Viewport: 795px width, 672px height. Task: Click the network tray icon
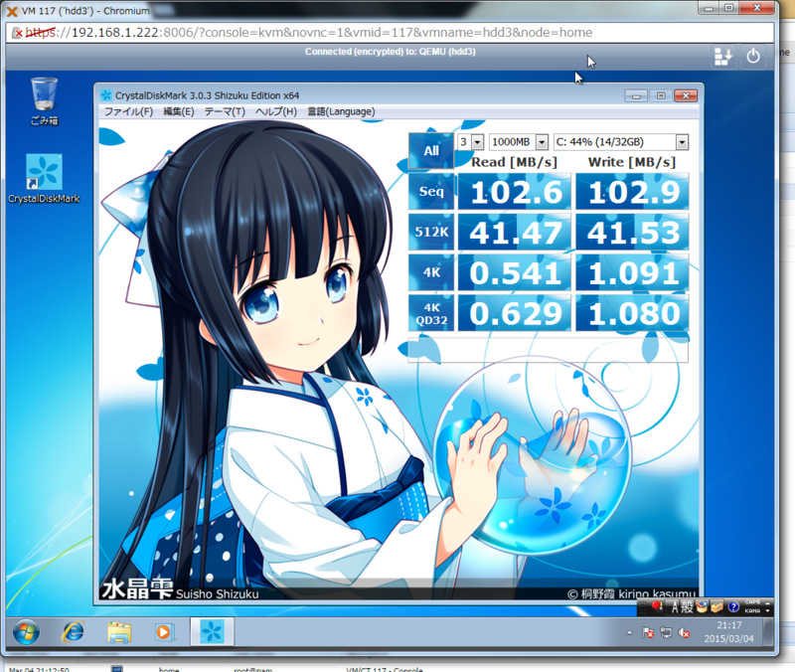pyautogui.click(x=666, y=632)
